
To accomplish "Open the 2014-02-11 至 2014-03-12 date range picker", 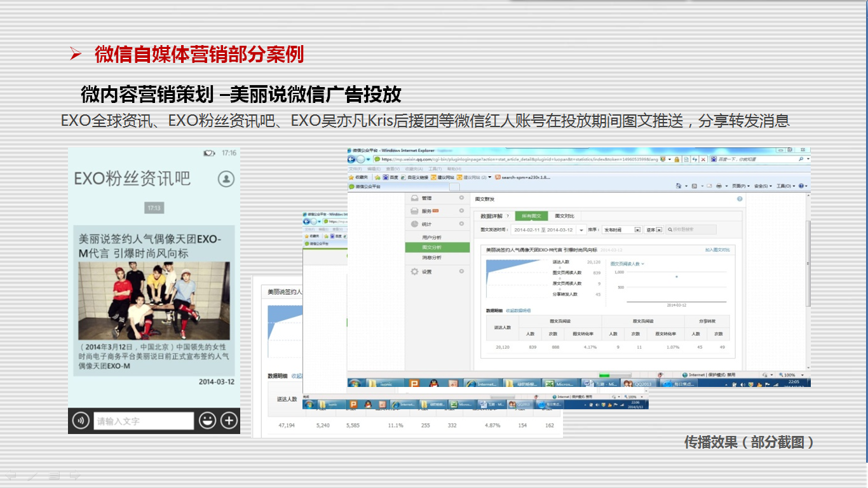I will 548,229.
